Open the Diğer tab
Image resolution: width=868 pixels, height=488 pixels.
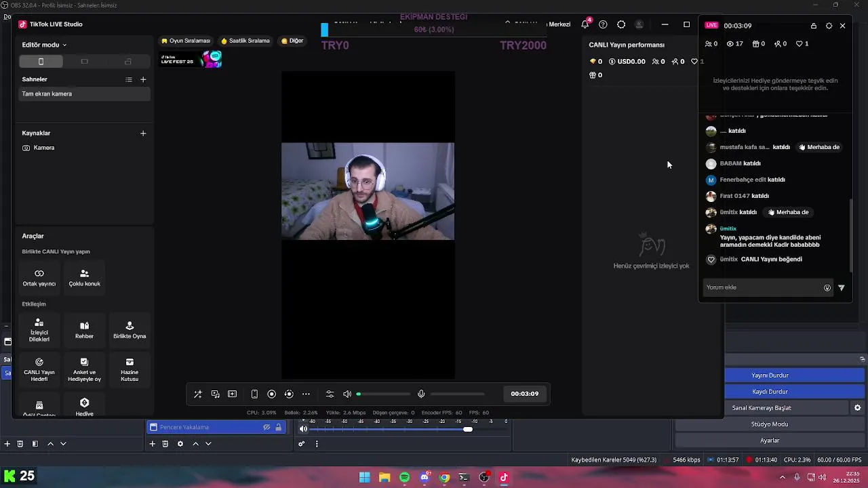coord(292,41)
